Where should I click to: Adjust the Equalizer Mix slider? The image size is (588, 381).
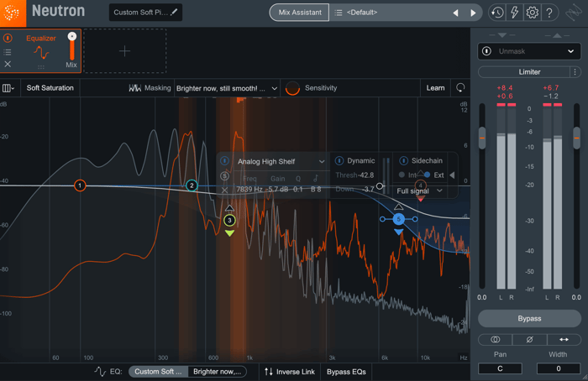click(71, 46)
